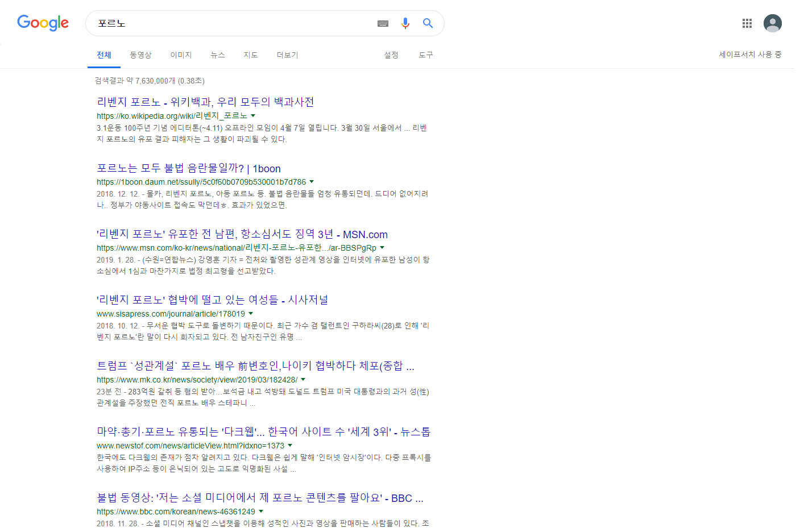Click the www.mk.co.kr URL text
808x532 pixels.
click(197, 380)
